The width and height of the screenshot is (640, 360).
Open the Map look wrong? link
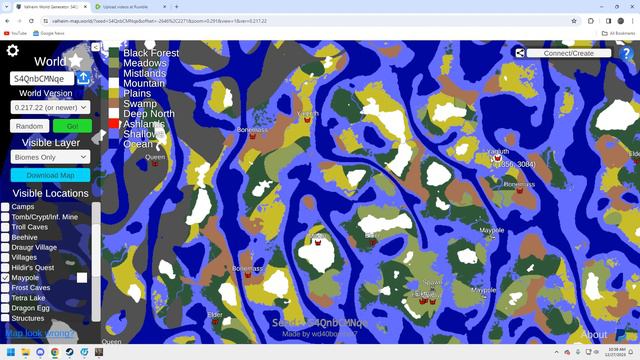pos(40,333)
